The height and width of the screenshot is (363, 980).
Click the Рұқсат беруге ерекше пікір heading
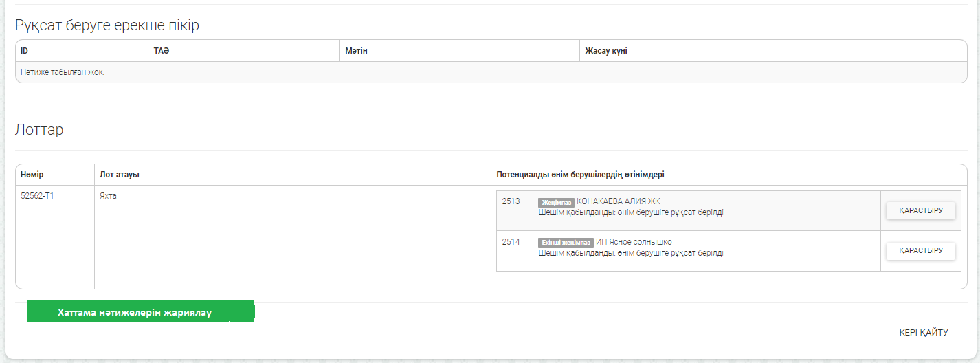click(107, 26)
